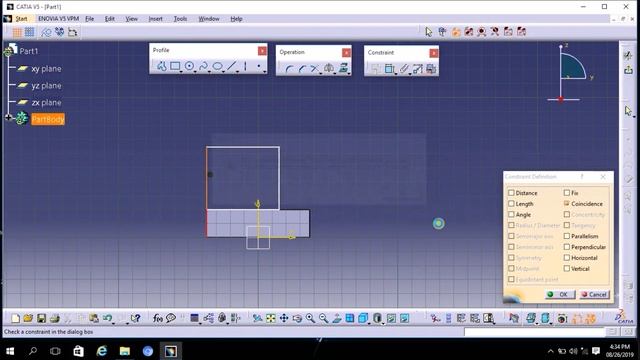This screenshot has width=640, height=360.
Task: Open the Trim tool flyout arrow
Action: (320, 74)
